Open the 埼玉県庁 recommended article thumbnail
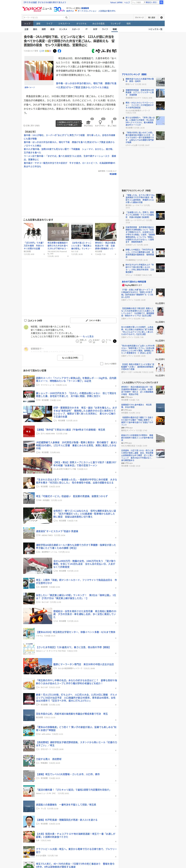The image size is (186, 868). point(58,231)
